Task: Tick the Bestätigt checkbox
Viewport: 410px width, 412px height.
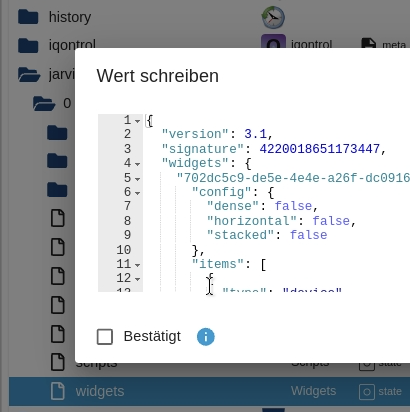Action: pos(105,337)
